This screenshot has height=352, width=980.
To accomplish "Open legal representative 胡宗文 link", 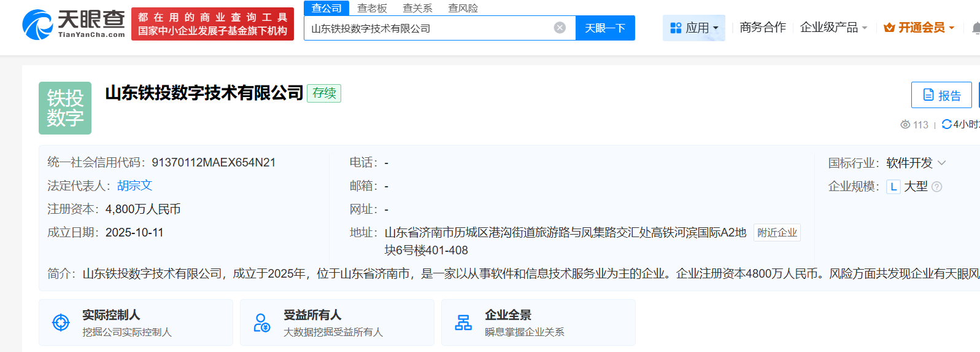I will tap(134, 186).
